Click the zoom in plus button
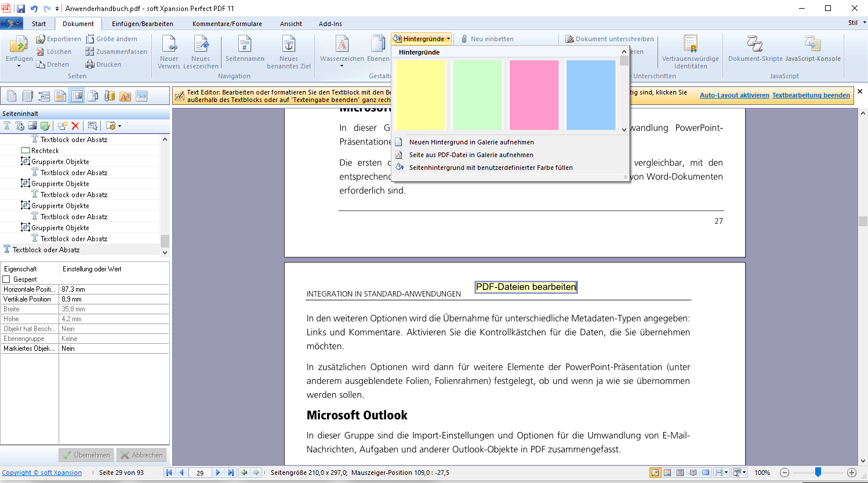Viewport: 868px width, 483px height. [852, 473]
